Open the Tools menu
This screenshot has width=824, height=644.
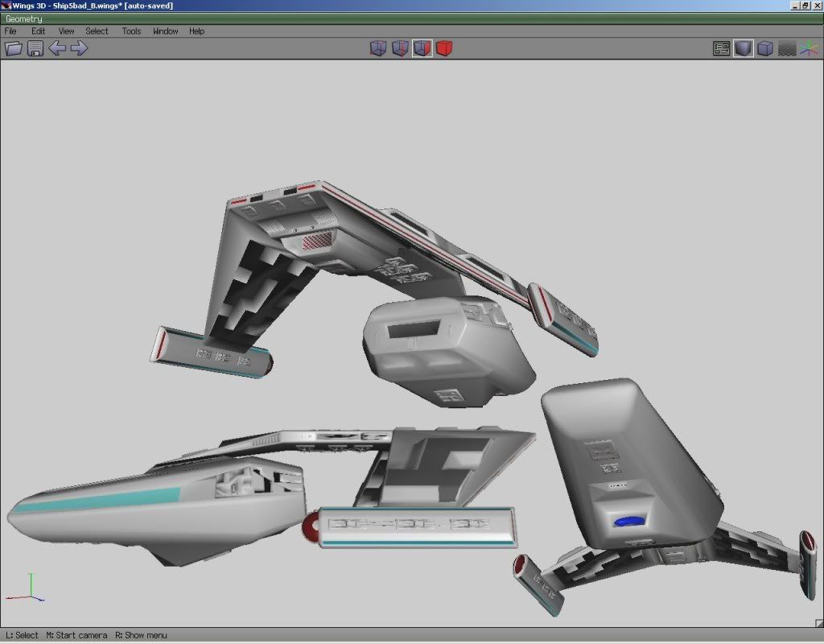[131, 31]
